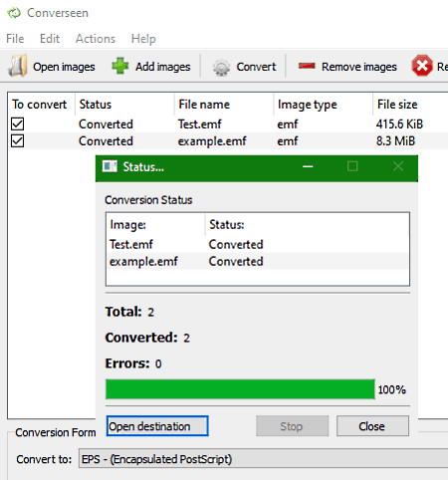Open the Edit menu
Viewport: 448px width, 480px height.
(x=50, y=39)
